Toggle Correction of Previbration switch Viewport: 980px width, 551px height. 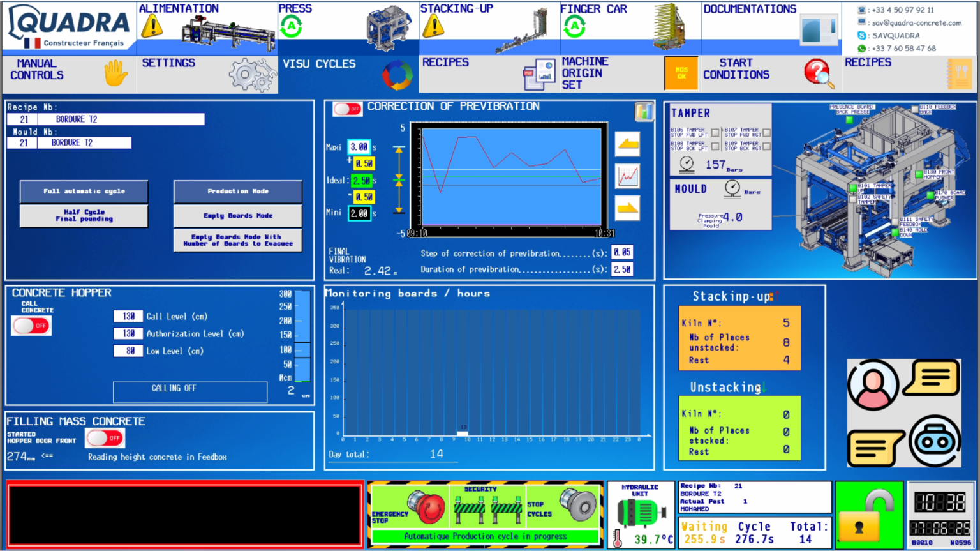(347, 109)
